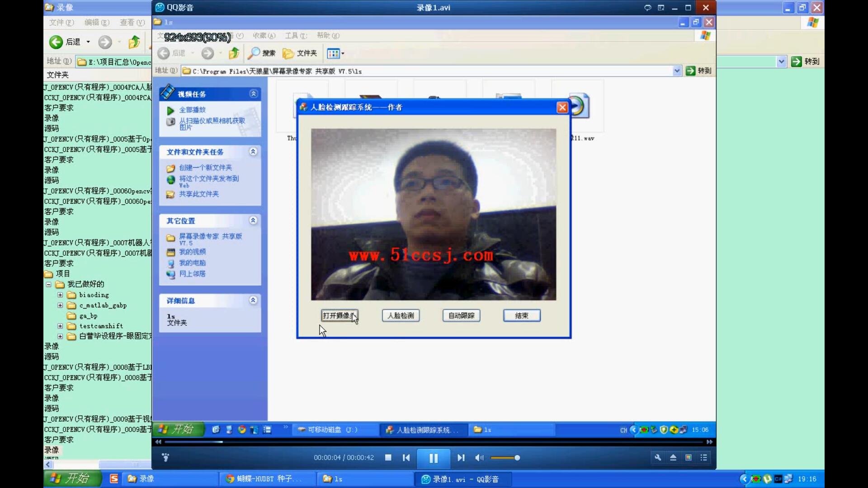Open the 编辑(E) menu in 录像 window
The height and width of the screenshot is (488, 868).
pos(97,23)
